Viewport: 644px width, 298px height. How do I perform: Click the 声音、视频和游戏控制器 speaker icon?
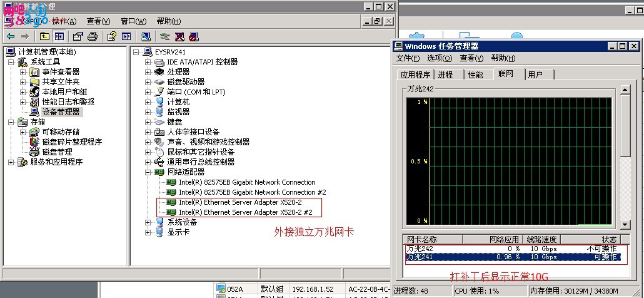coord(159,142)
